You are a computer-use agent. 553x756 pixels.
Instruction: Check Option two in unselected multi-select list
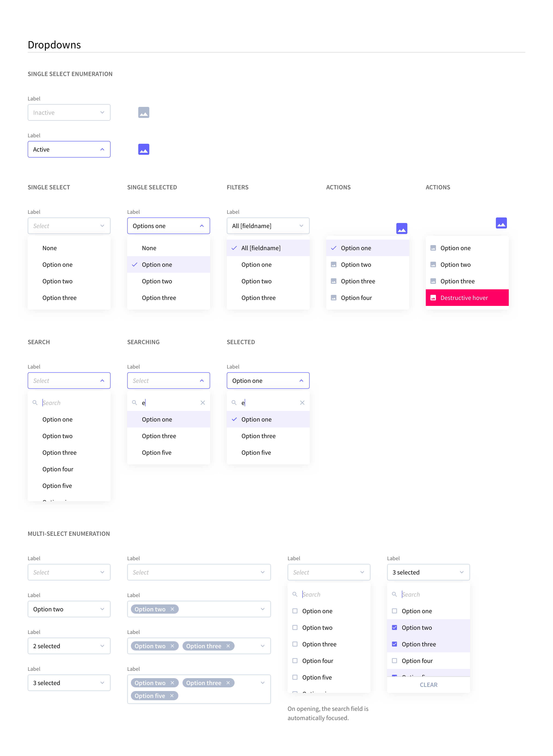[295, 627]
